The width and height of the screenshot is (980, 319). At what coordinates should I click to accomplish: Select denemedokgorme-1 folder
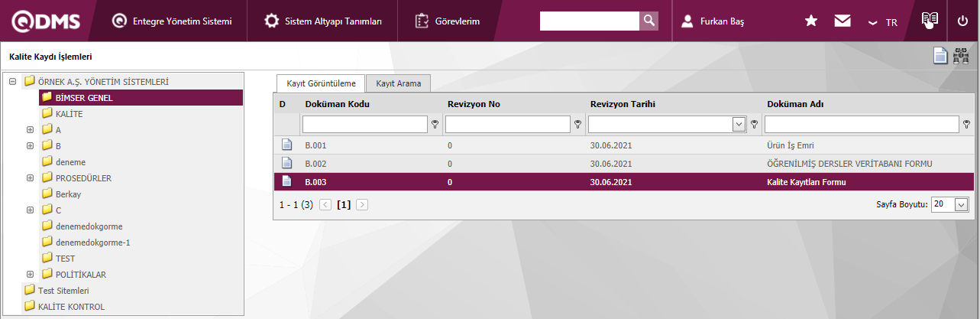tap(93, 242)
